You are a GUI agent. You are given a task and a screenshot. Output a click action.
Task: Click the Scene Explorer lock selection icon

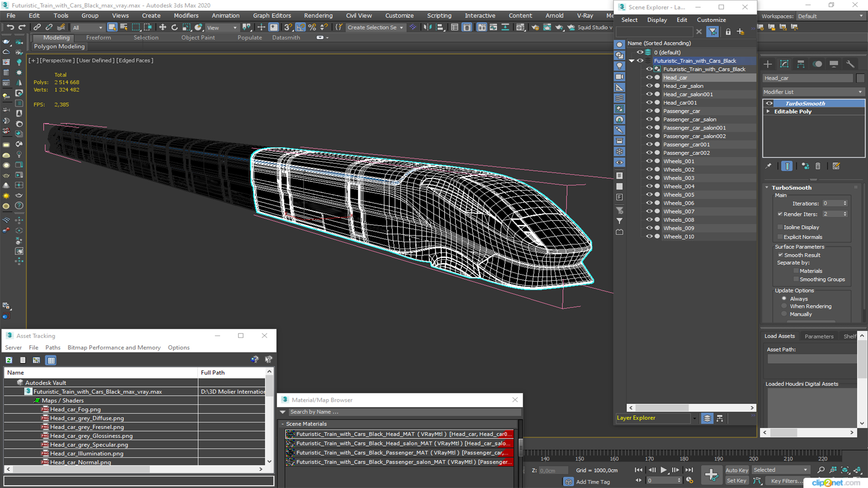click(x=728, y=32)
